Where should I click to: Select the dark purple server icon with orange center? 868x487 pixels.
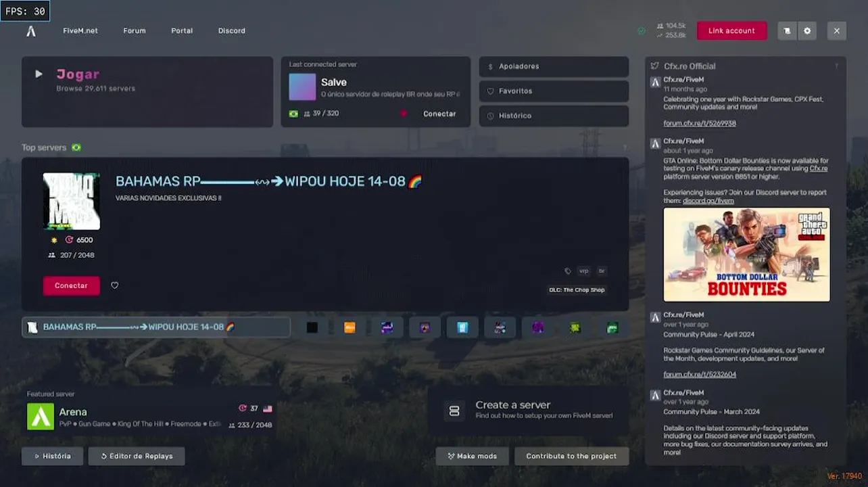tap(425, 327)
